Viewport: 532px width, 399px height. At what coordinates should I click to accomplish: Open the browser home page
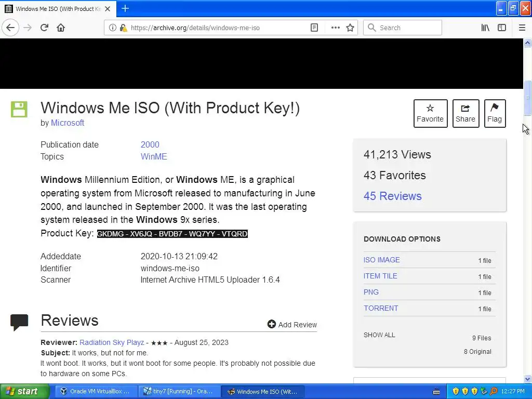[61, 28]
